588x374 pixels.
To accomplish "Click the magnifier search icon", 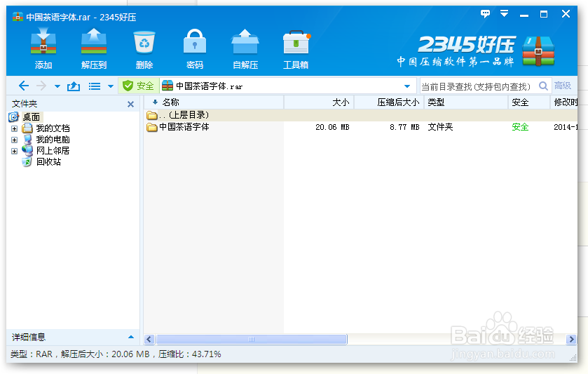I will tap(543, 86).
